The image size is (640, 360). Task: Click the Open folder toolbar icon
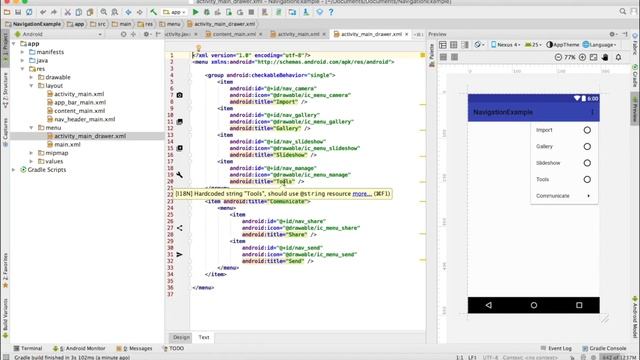tap(7, 12)
